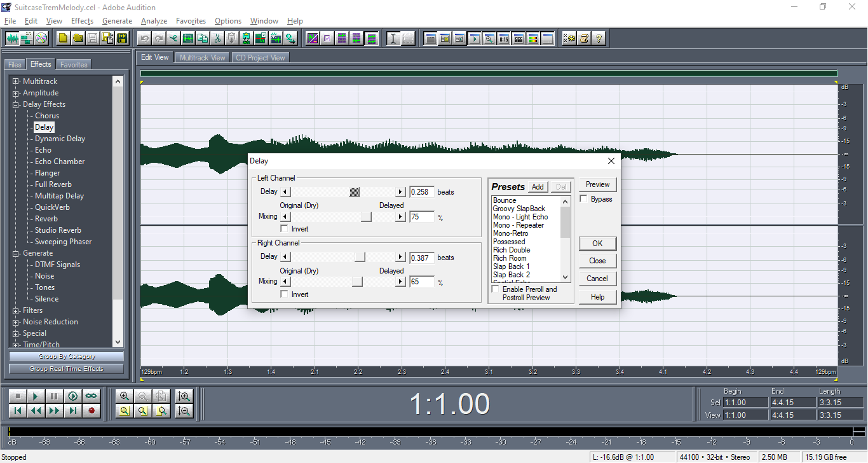This screenshot has width=868, height=463.
Task: Click the Zoom In Horizontally magnifier icon
Action: [125, 396]
